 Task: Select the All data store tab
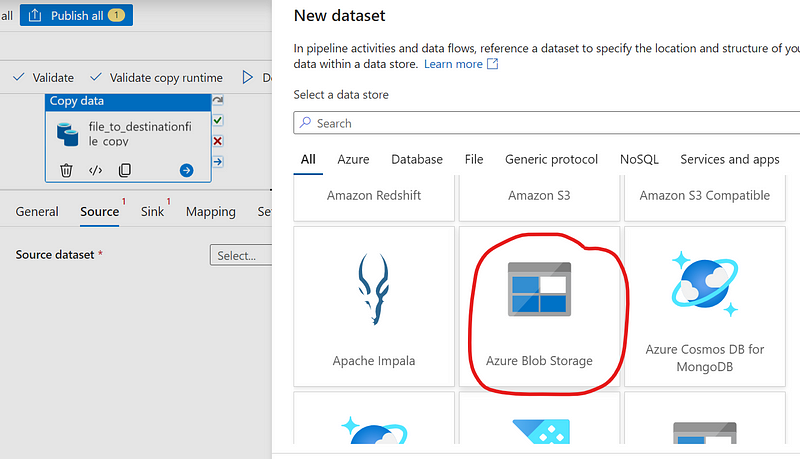(x=308, y=160)
